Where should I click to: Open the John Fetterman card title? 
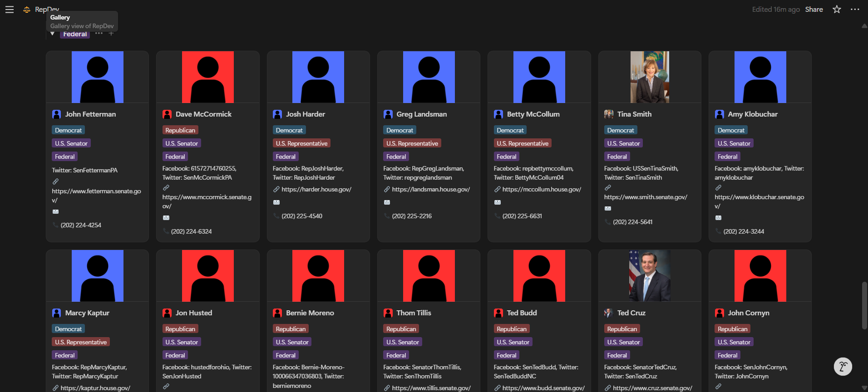90,114
